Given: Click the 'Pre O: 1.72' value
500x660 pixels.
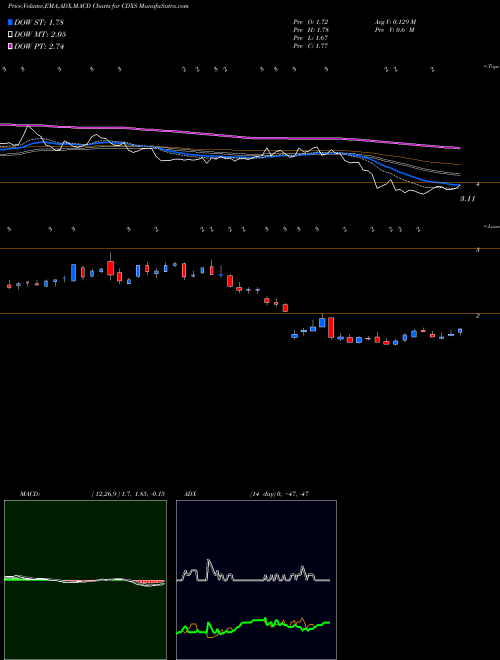Looking at the screenshot, I should point(311,22).
